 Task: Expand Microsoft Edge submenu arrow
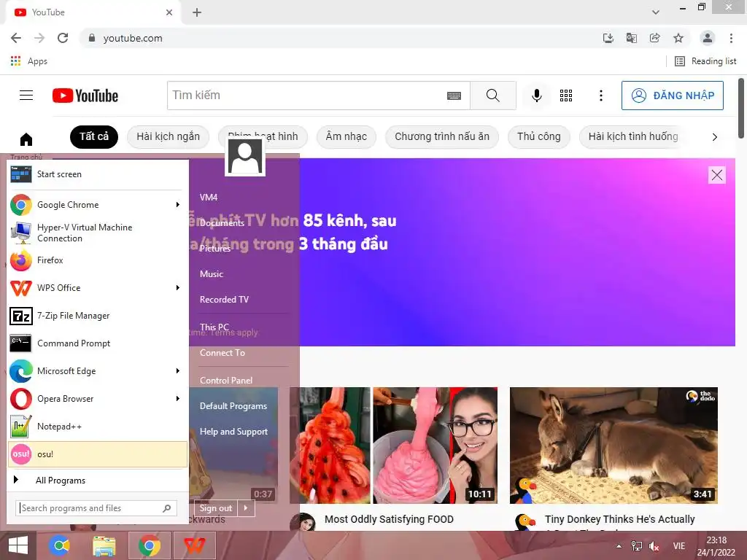pos(178,371)
